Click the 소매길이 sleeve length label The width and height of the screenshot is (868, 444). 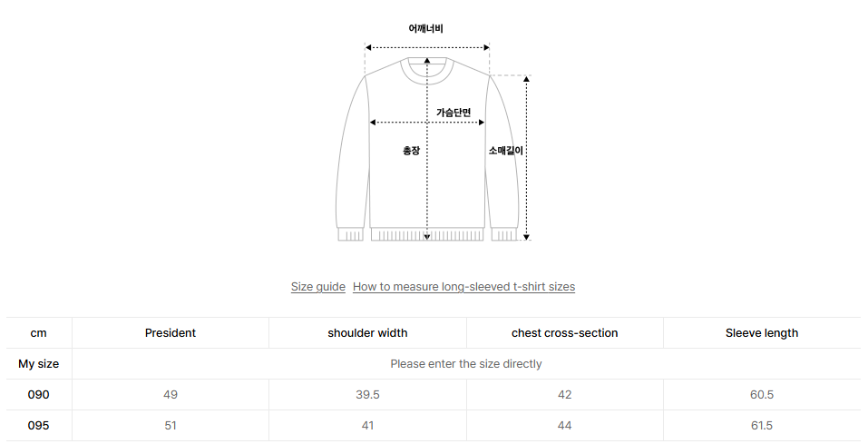pyautogui.click(x=505, y=150)
